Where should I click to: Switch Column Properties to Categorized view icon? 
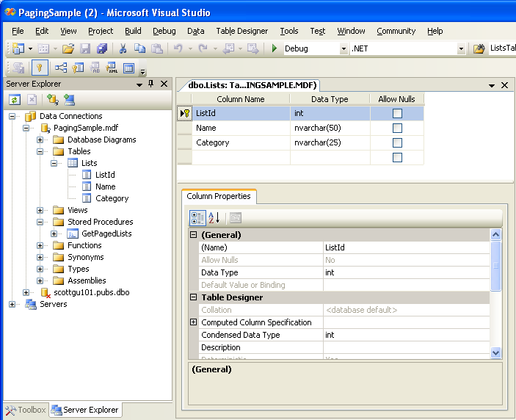pyautogui.click(x=197, y=218)
